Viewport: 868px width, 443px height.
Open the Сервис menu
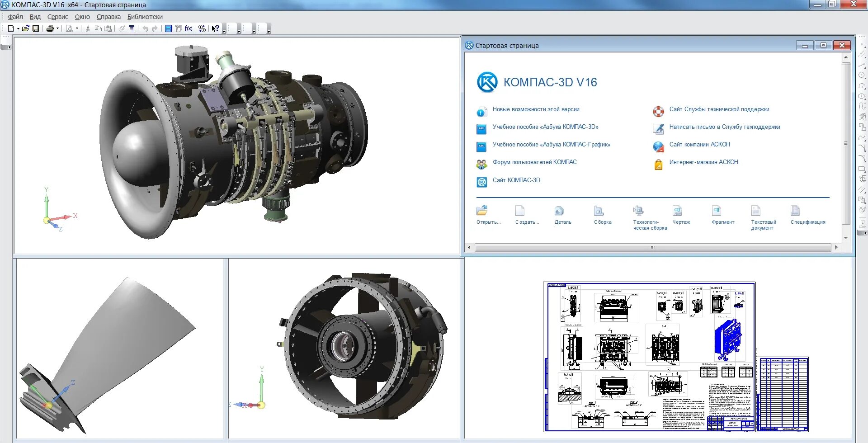click(x=58, y=17)
